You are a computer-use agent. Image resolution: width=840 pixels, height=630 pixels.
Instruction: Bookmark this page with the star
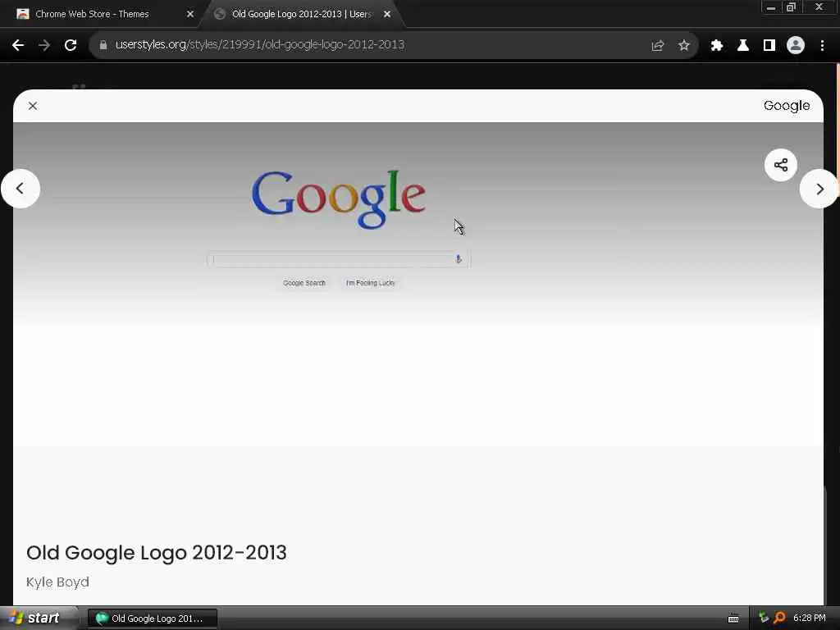click(x=683, y=46)
